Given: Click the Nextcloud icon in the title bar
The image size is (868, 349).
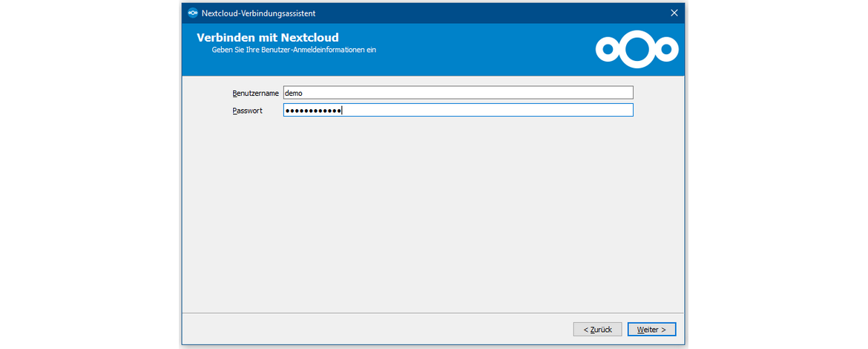Looking at the screenshot, I should coord(193,13).
